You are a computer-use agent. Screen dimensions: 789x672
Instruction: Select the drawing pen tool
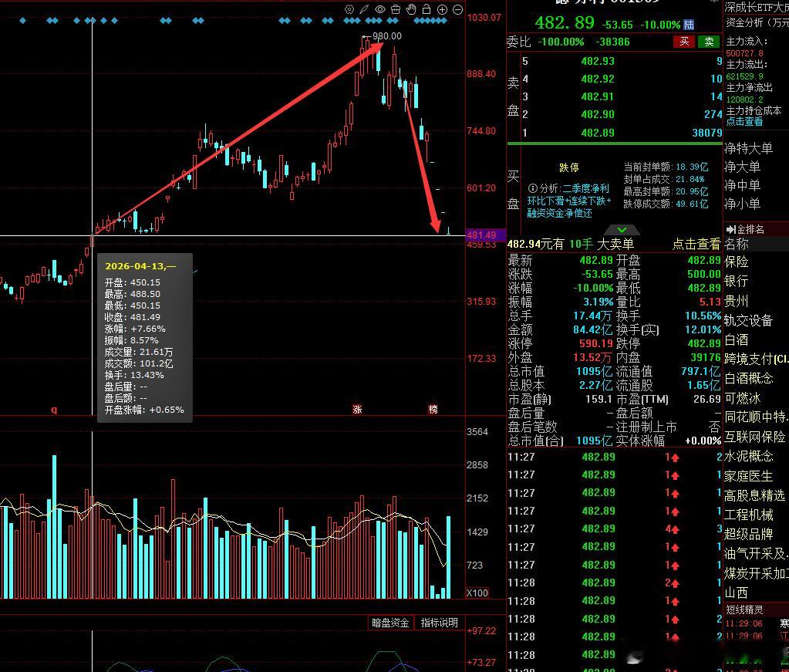click(x=364, y=9)
